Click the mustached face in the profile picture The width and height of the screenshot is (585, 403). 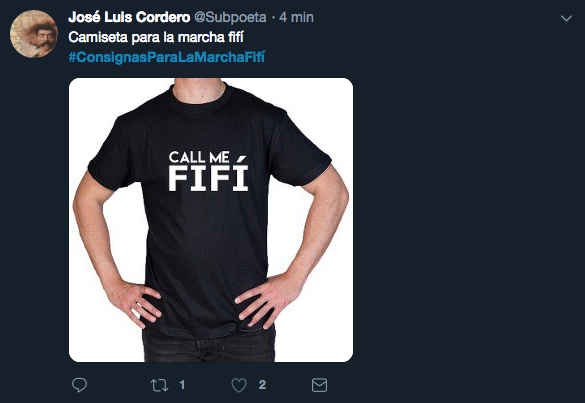click(x=43, y=37)
